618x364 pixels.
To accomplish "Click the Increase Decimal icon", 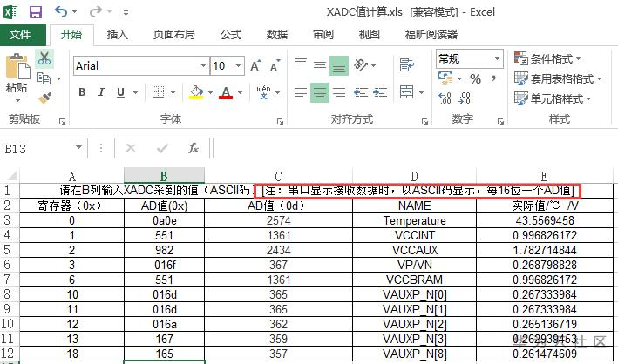I will pos(445,98).
